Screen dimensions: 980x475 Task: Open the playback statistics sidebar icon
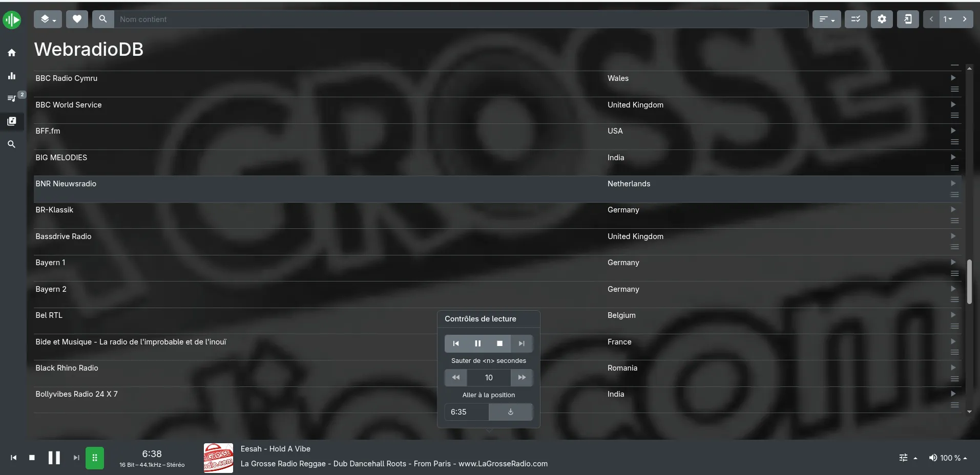click(11, 75)
